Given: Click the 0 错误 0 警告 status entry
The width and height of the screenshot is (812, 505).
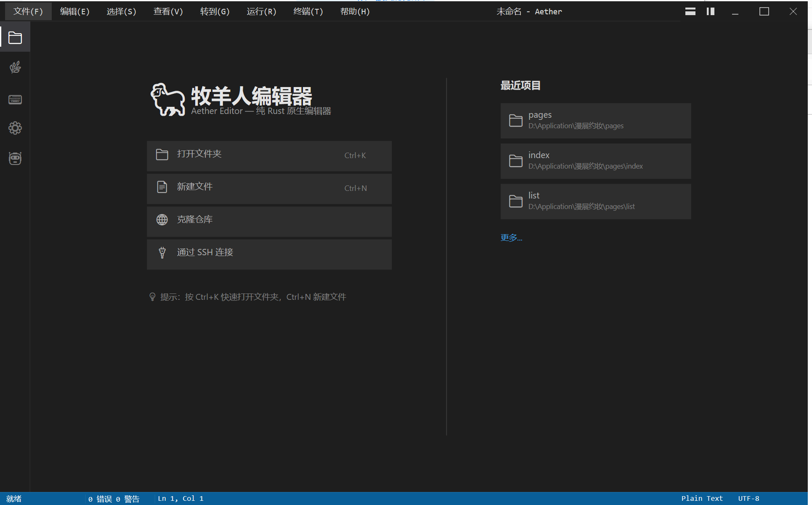Looking at the screenshot, I should (114, 499).
